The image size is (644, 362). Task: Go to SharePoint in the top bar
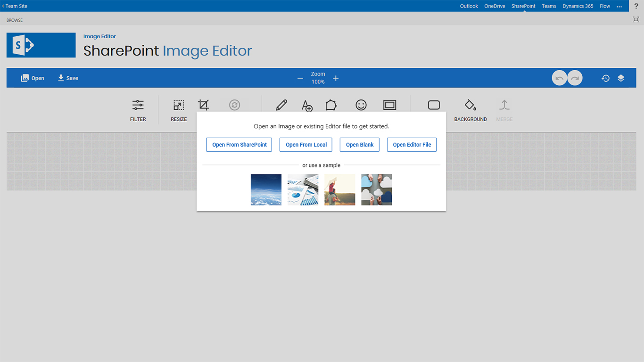[x=523, y=6]
